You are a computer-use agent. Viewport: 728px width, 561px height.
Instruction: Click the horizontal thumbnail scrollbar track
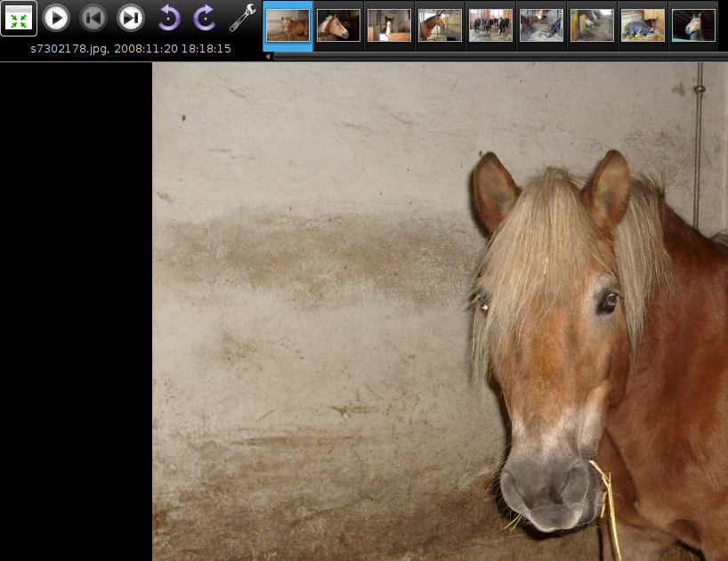click(x=498, y=56)
